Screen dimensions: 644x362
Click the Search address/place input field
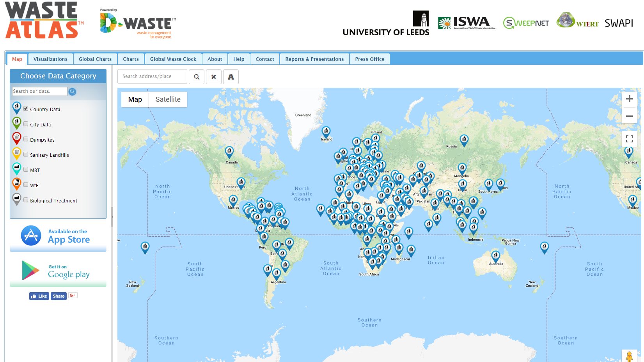click(152, 76)
